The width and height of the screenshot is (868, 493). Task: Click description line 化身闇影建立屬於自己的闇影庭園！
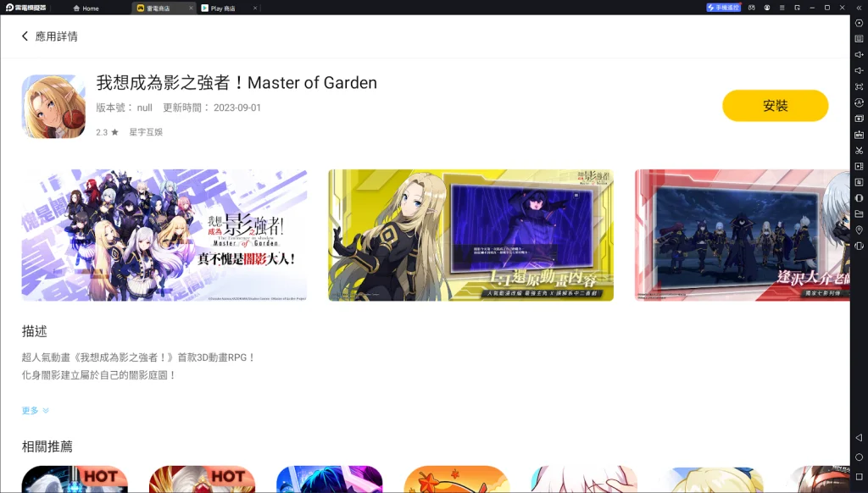click(99, 375)
